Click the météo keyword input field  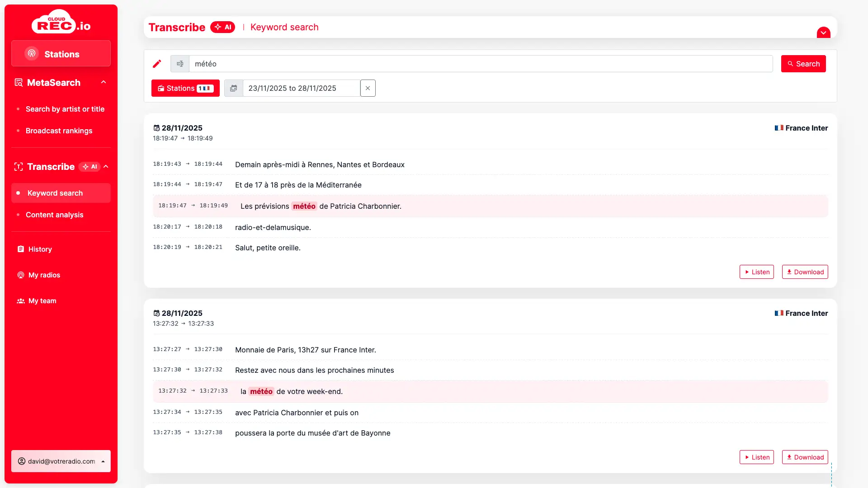pos(480,64)
